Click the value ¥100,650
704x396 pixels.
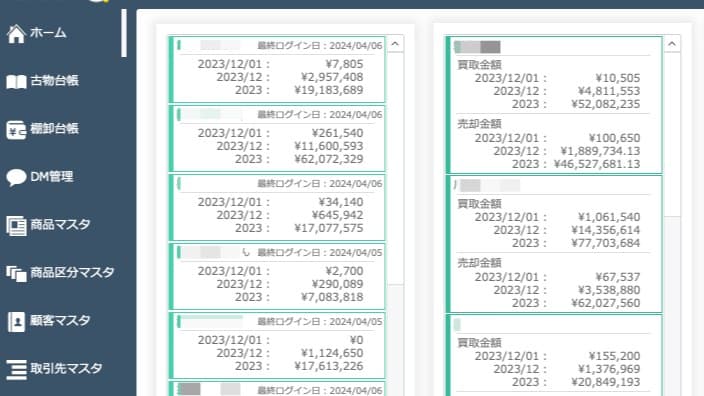pyautogui.click(x=615, y=138)
